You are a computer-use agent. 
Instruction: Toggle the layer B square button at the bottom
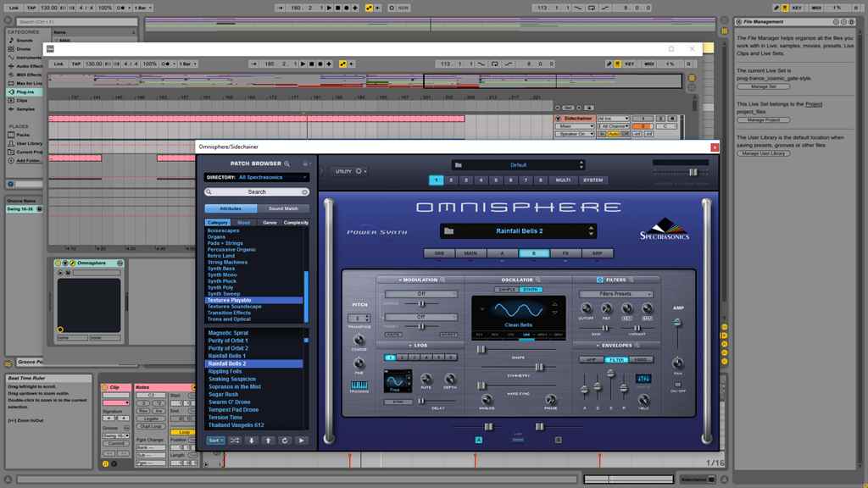(x=558, y=440)
